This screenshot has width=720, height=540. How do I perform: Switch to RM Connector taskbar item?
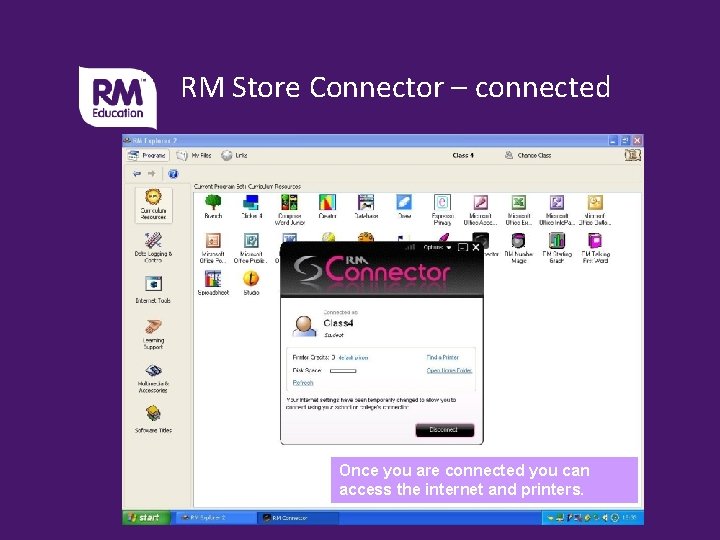[298, 518]
